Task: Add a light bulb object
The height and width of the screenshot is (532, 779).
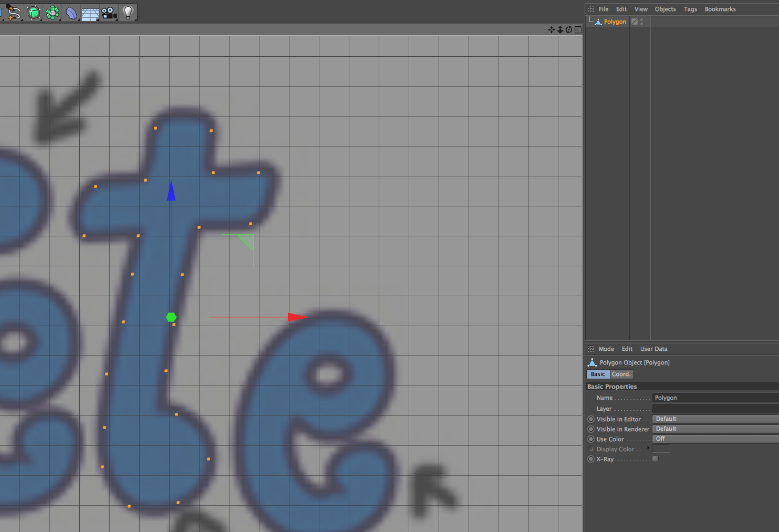Action: click(128, 13)
